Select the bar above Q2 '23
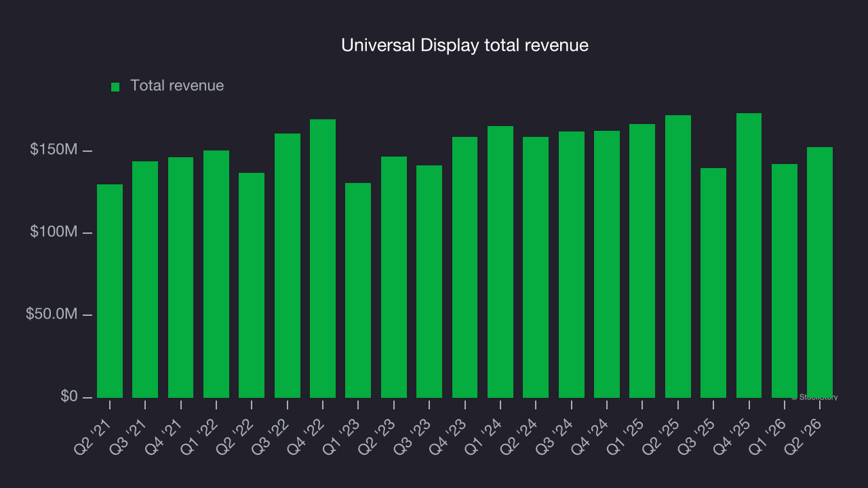 pyautogui.click(x=394, y=277)
